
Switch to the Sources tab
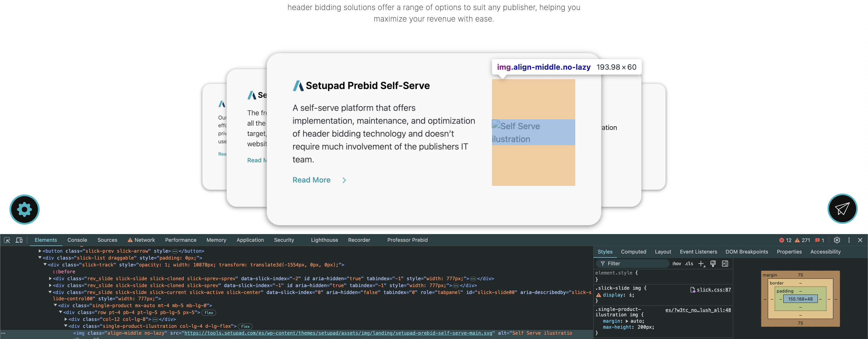pos(107,240)
